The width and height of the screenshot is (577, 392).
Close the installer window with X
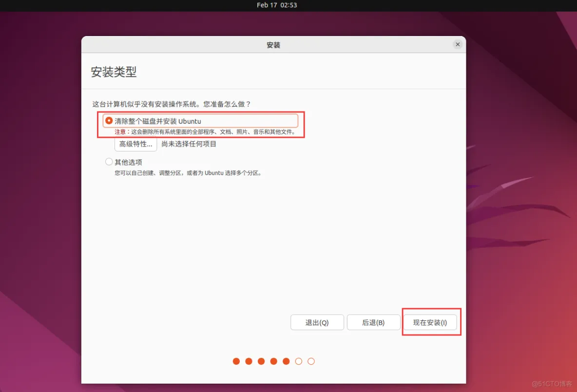(x=458, y=44)
